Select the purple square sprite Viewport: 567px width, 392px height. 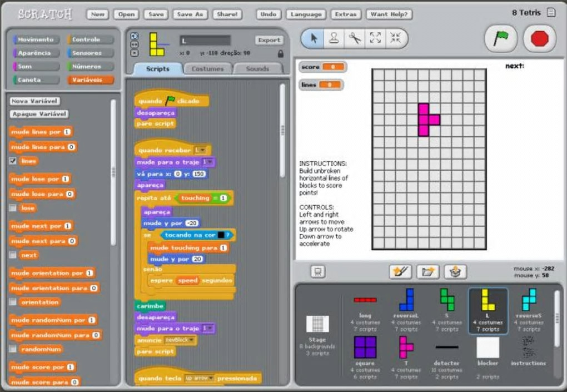365,358
